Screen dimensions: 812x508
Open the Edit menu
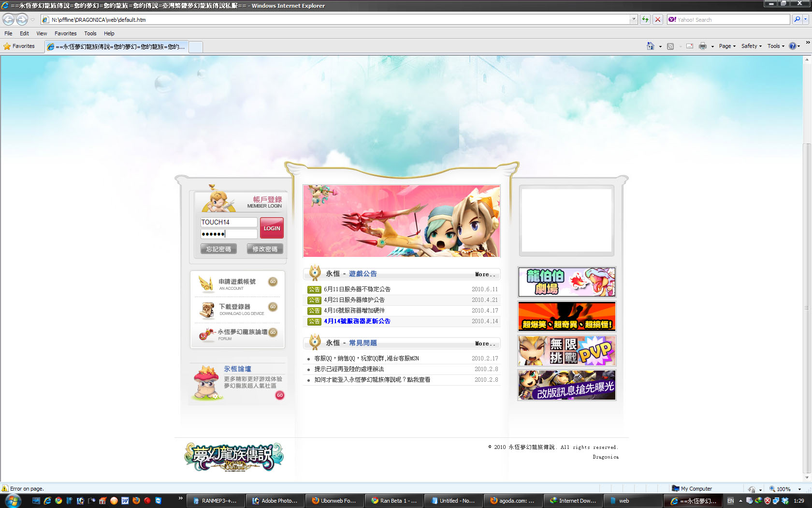click(24, 33)
